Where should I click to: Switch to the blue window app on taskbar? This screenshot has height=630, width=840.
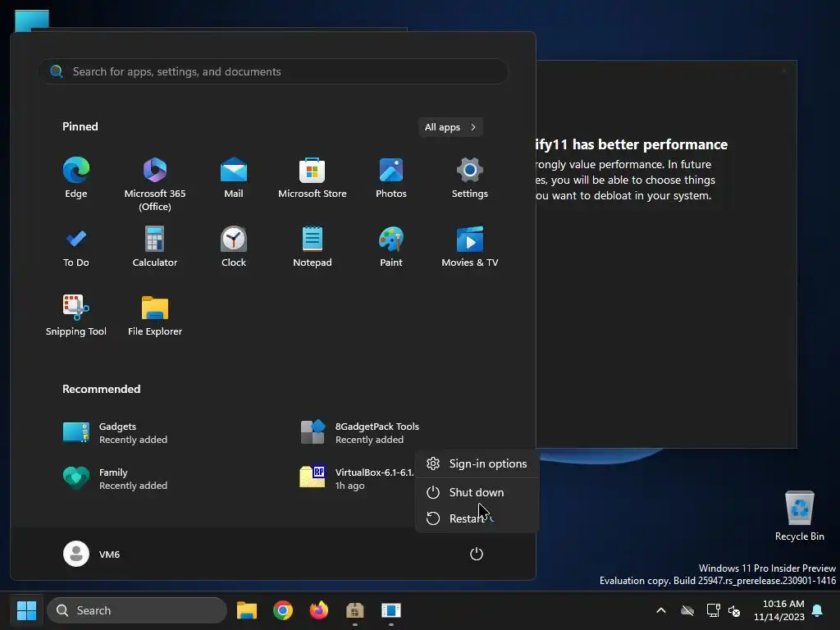point(391,610)
